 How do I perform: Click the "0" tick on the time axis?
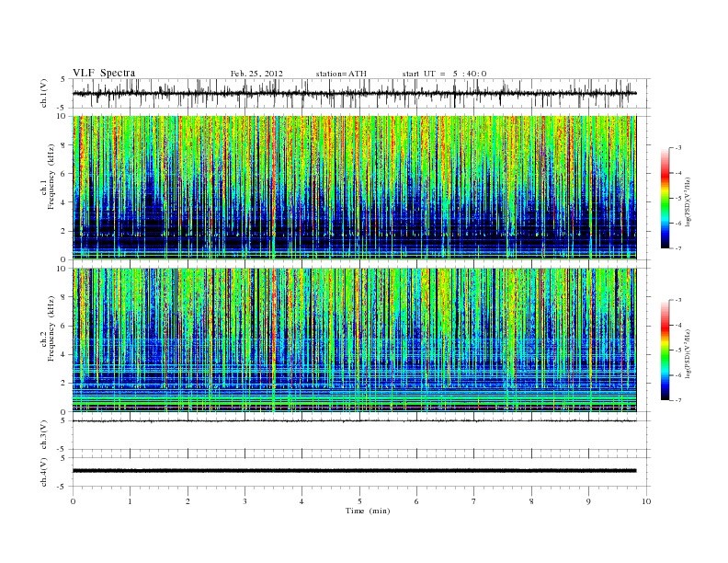tap(73, 501)
